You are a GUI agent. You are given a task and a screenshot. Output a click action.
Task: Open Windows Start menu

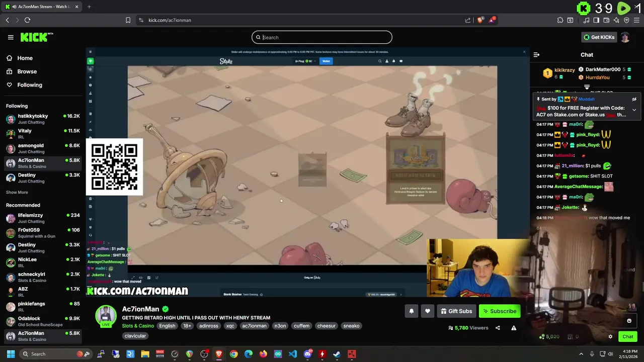[11, 354]
